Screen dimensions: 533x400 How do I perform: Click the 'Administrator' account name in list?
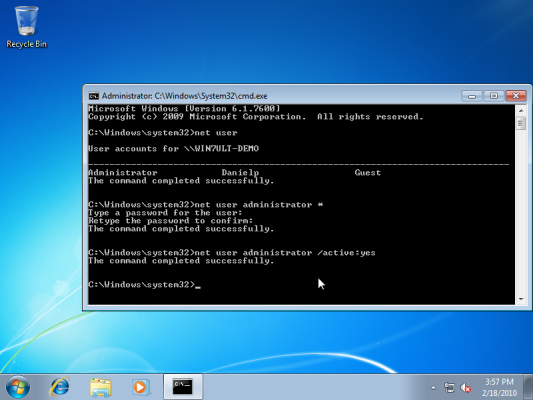123,173
